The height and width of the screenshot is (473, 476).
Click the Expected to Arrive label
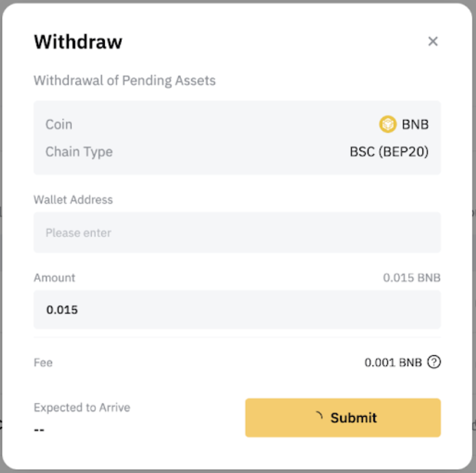click(82, 407)
